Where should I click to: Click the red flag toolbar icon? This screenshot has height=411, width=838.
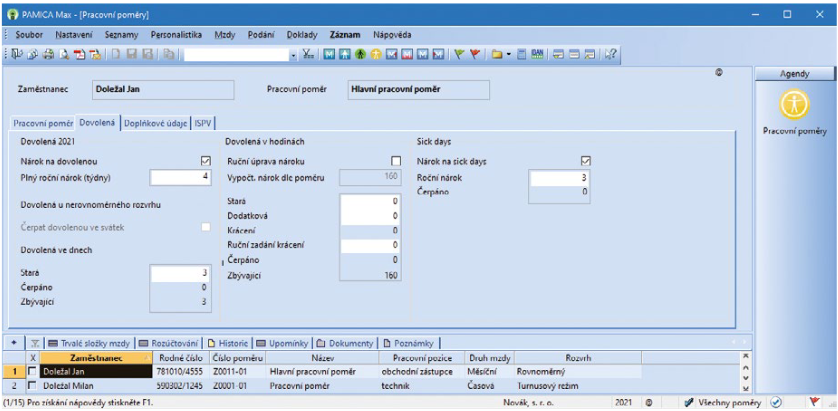(475, 53)
